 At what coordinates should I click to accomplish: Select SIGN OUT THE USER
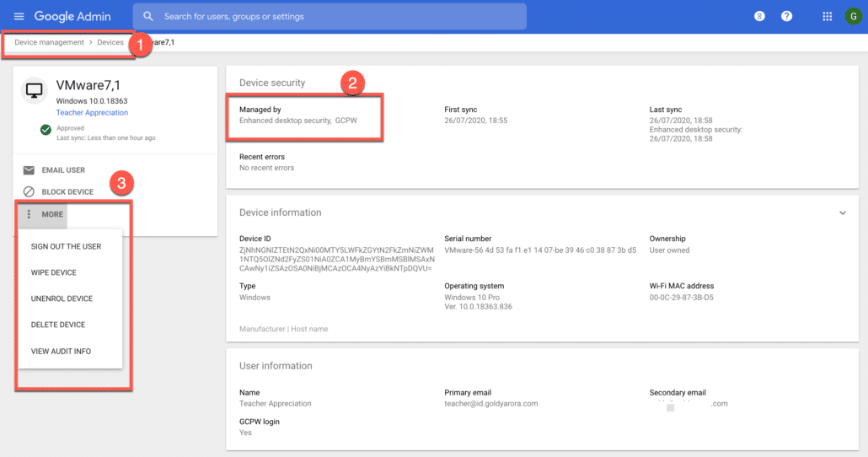[66, 246]
